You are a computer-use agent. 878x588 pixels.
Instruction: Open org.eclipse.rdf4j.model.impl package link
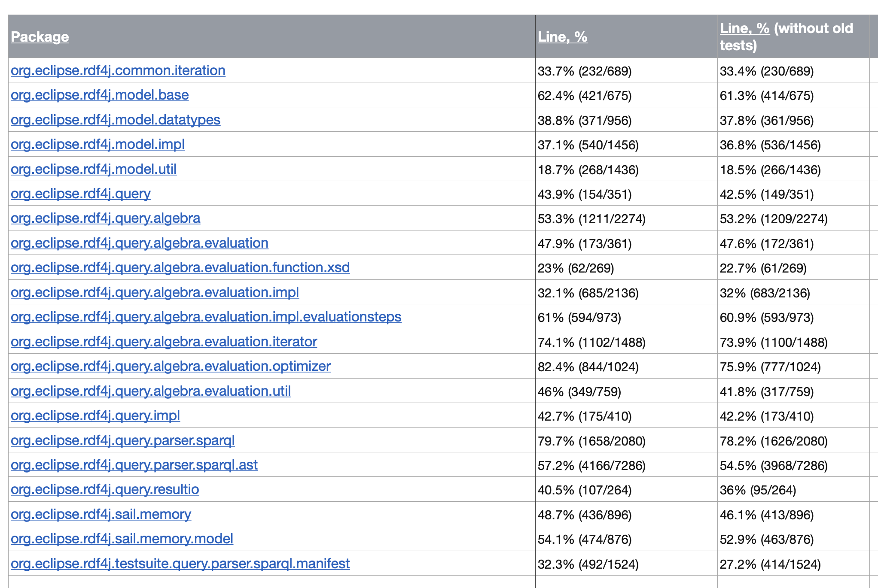[98, 144]
